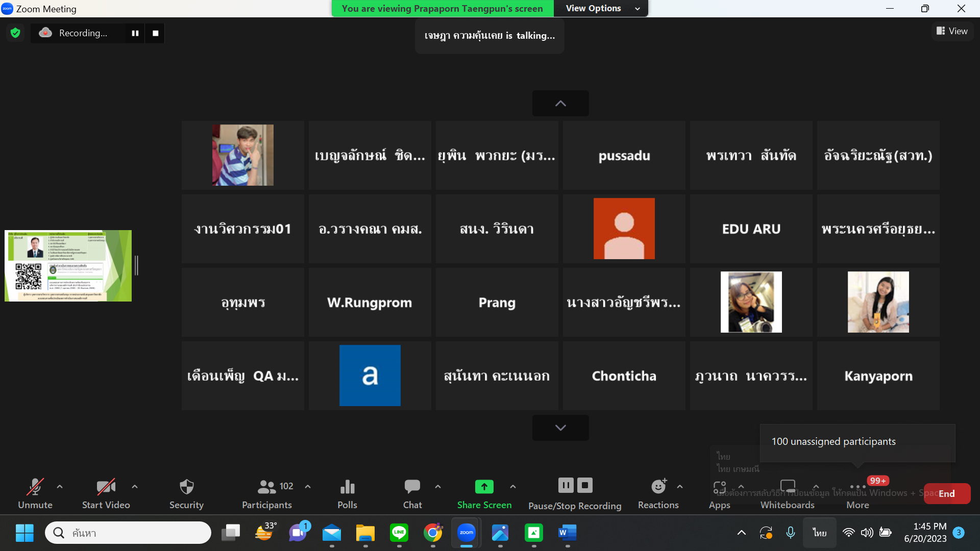Open Whiteboards
Screen dimensions: 980x551
pyautogui.click(x=787, y=494)
